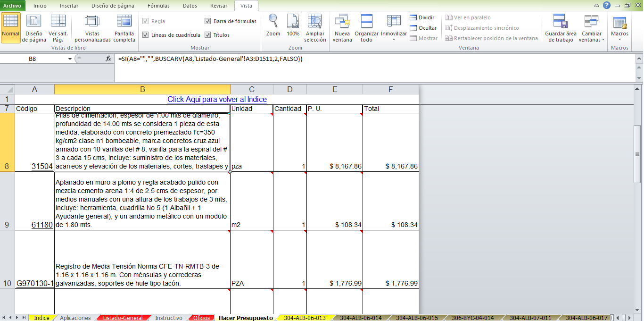Click the Dividir window button
The height and width of the screenshot is (321, 644).
point(422,17)
